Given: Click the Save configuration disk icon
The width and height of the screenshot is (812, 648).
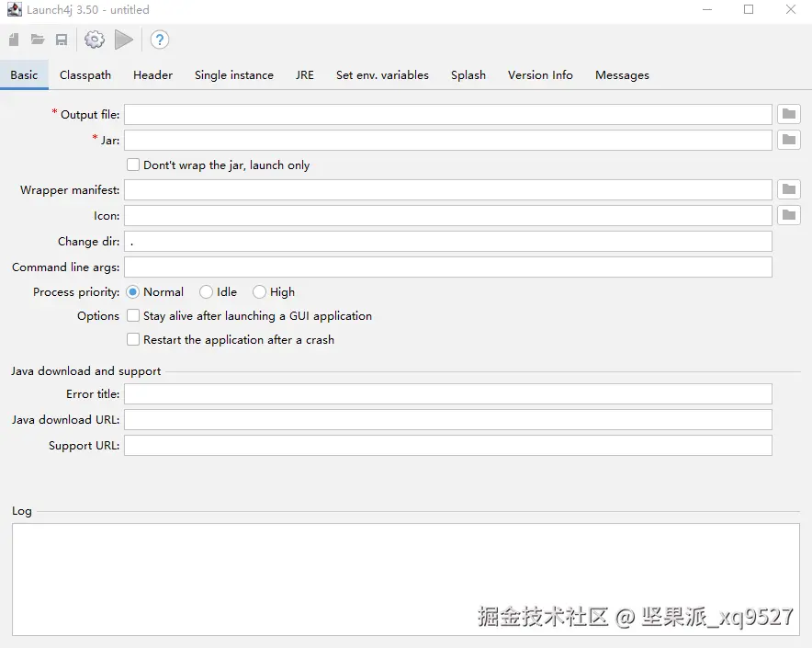Looking at the screenshot, I should coord(62,40).
